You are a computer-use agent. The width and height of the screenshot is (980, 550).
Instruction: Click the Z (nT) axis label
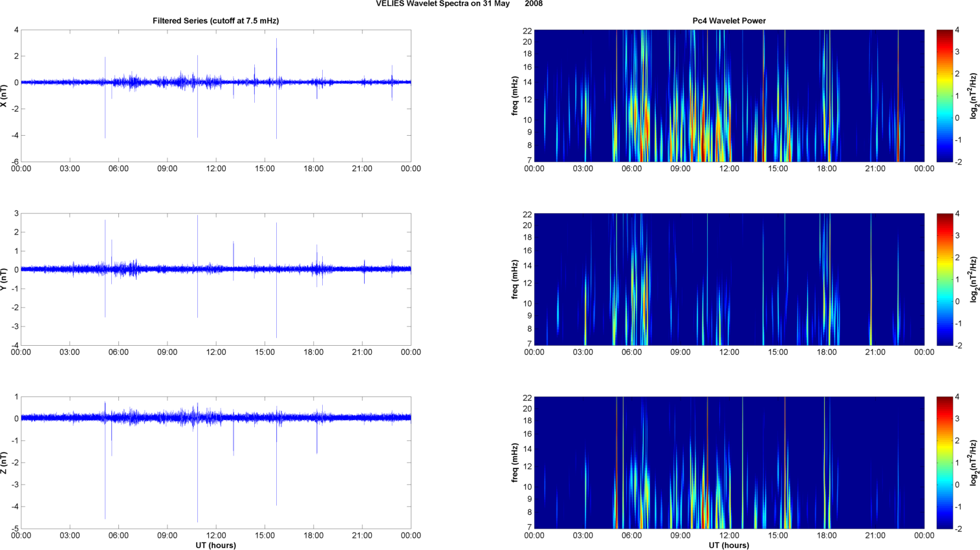[4, 463]
